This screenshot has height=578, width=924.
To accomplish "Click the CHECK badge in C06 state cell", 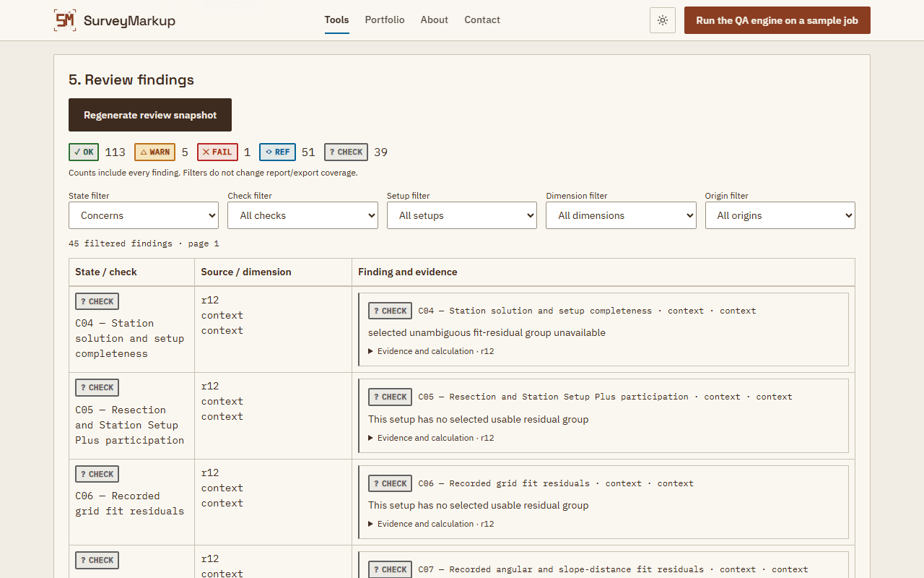I will coord(97,474).
